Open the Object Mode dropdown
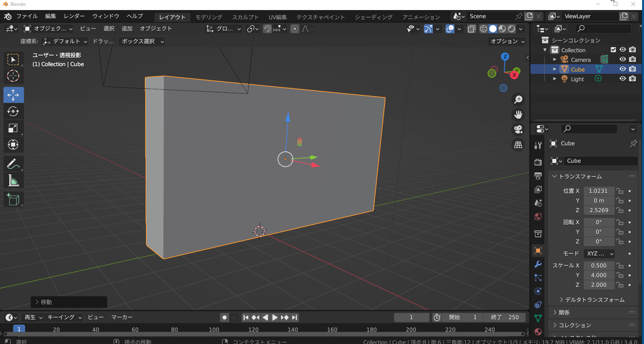Screen dimensions: 644x344 (48, 29)
